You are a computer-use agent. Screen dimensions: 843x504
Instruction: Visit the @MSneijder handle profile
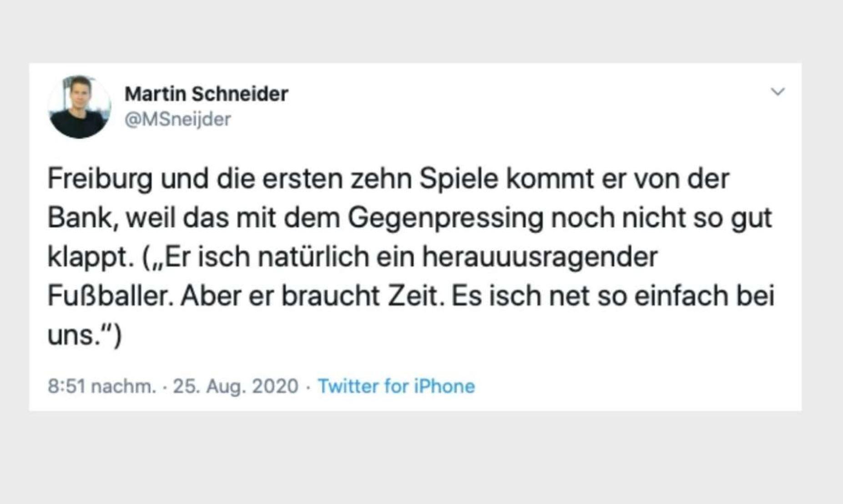point(177,120)
